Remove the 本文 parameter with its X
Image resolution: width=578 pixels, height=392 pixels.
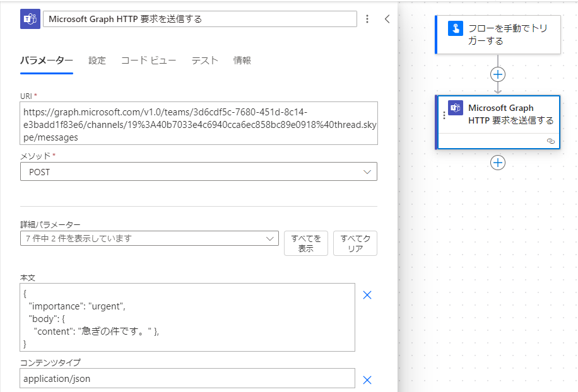[367, 295]
